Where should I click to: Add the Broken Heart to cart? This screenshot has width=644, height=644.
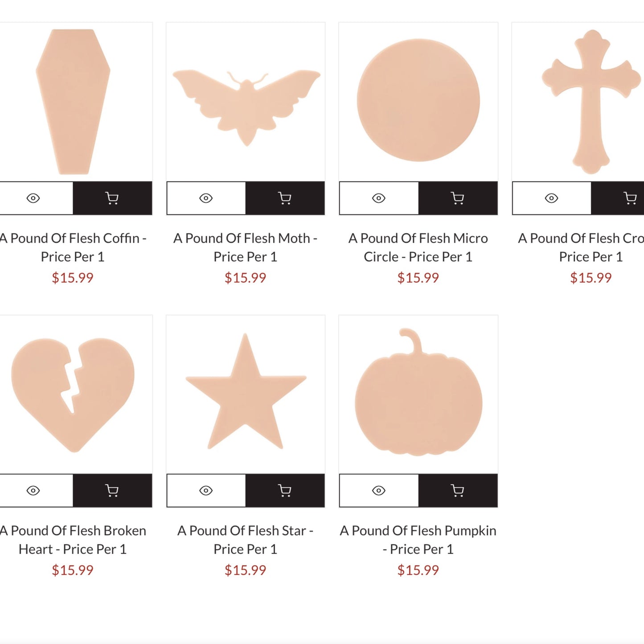pos(112,490)
